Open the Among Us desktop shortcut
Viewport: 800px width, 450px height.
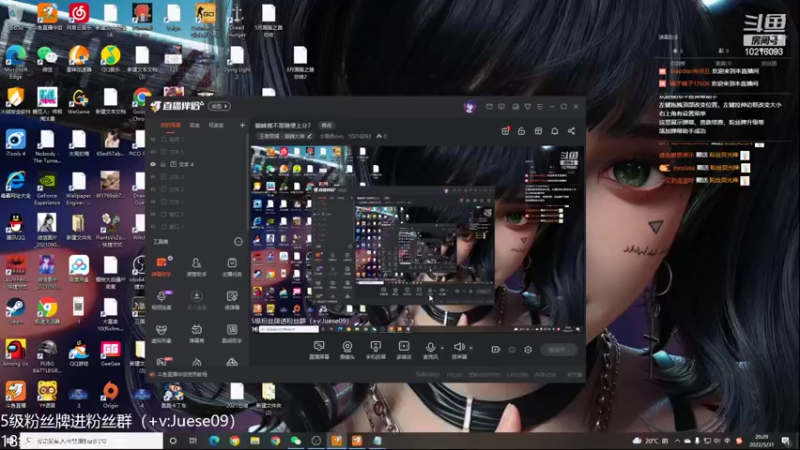click(x=15, y=353)
